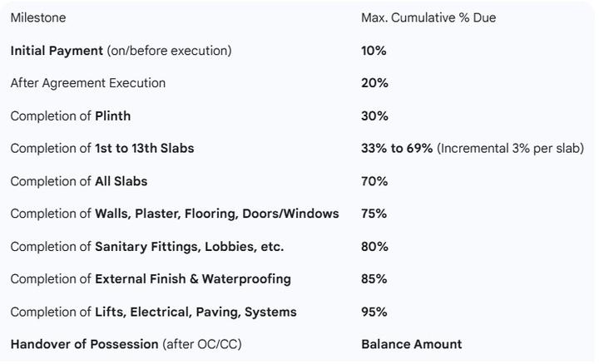Screen dimensions: 599x364
Task: Click the 80% cumulative value
Action: pyautogui.click(x=374, y=247)
